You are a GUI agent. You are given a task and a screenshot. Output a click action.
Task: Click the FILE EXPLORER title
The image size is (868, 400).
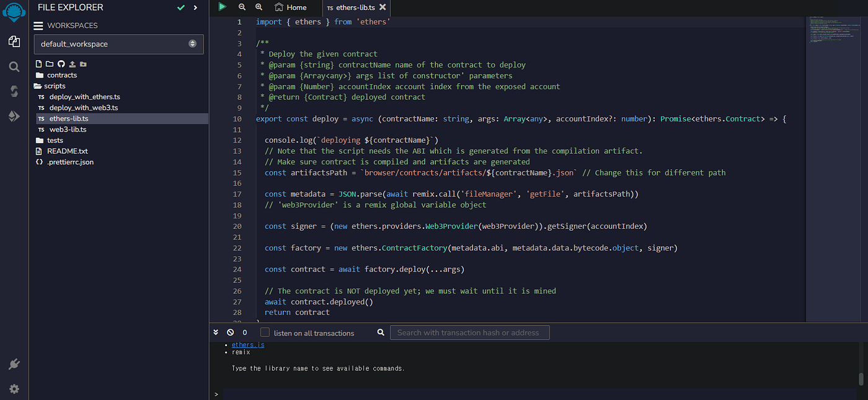pyautogui.click(x=71, y=7)
